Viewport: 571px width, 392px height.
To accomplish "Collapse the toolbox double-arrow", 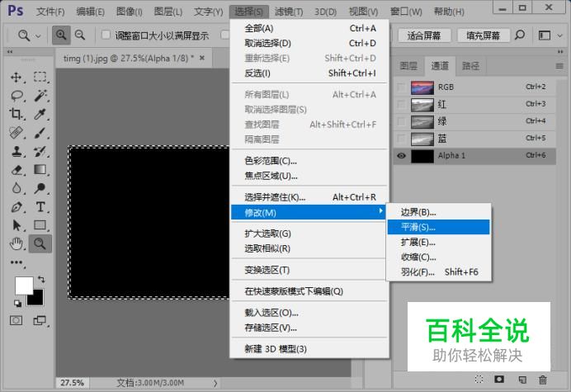I will (10, 52).
